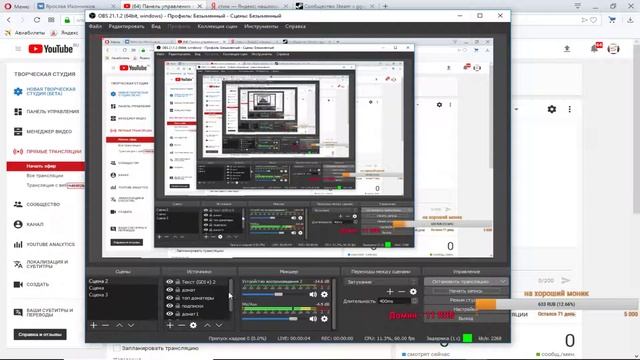
Task: Check Запланировать трансляцию checkbox
Action: click(117, 348)
